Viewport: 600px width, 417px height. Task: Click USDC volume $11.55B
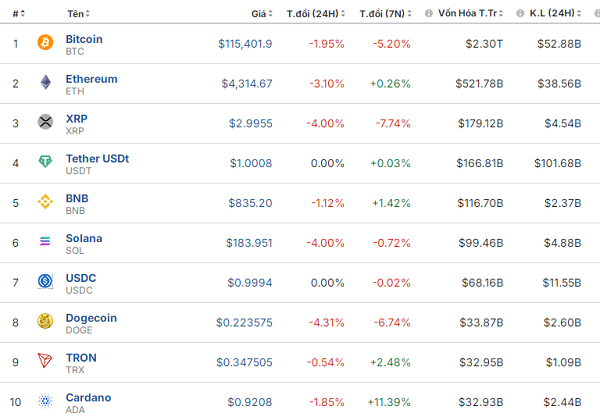(x=562, y=283)
